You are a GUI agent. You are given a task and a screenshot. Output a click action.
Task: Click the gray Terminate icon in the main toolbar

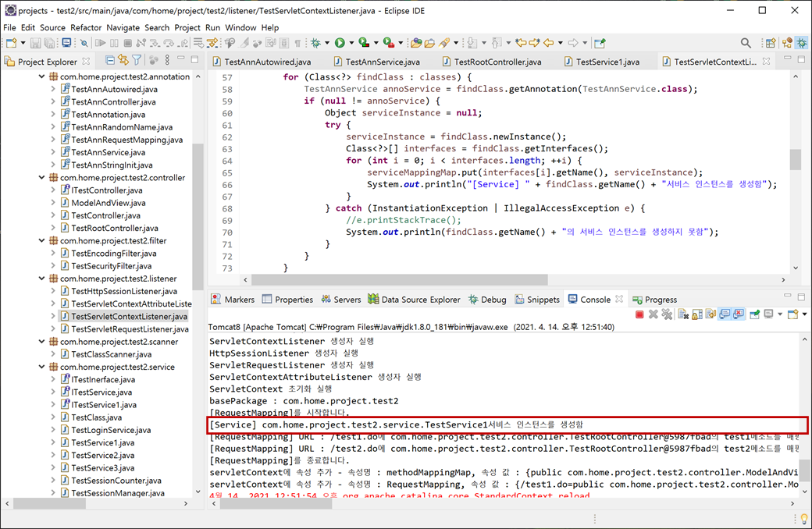pos(127,43)
